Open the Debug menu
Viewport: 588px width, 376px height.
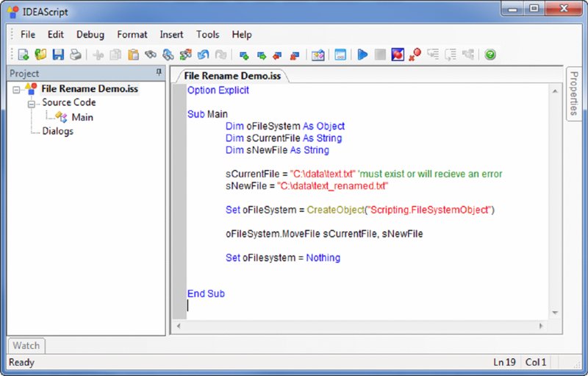click(x=90, y=35)
